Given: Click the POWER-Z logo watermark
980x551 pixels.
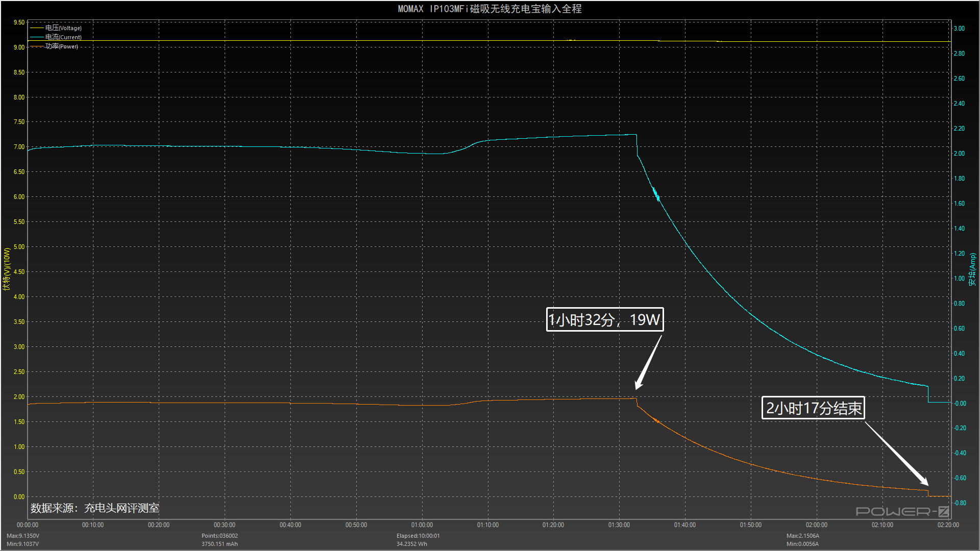Looking at the screenshot, I should point(902,511).
